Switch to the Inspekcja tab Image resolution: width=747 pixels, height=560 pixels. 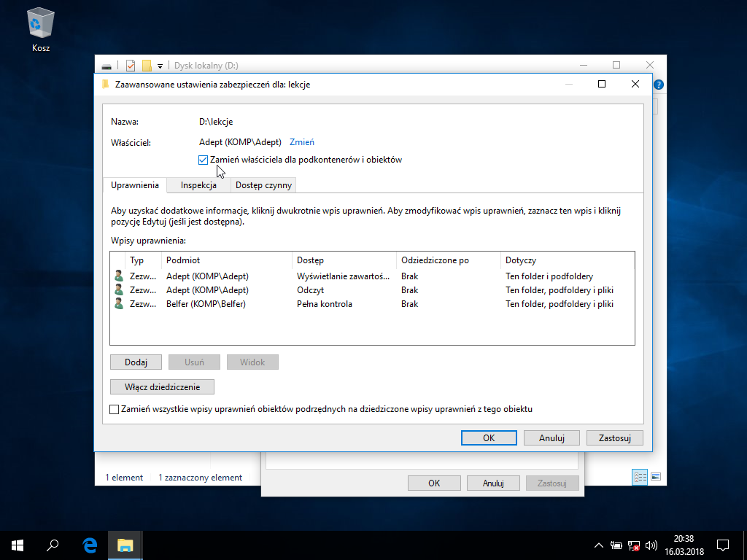tap(198, 185)
